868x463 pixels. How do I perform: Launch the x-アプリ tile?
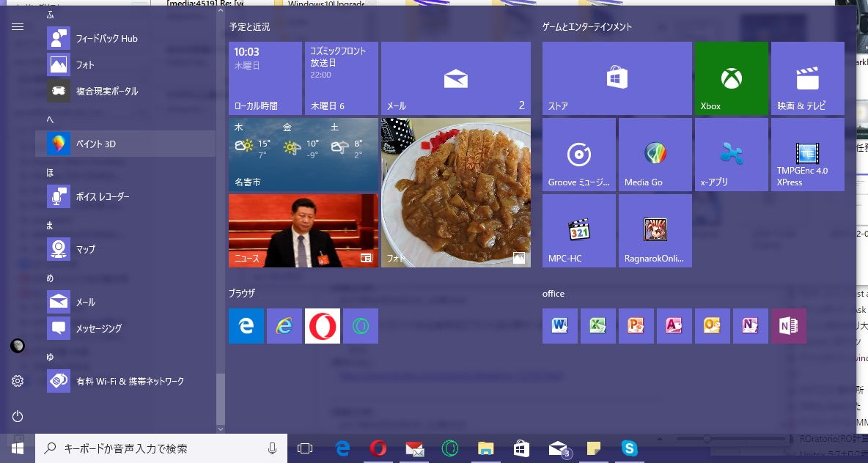pyautogui.click(x=731, y=155)
